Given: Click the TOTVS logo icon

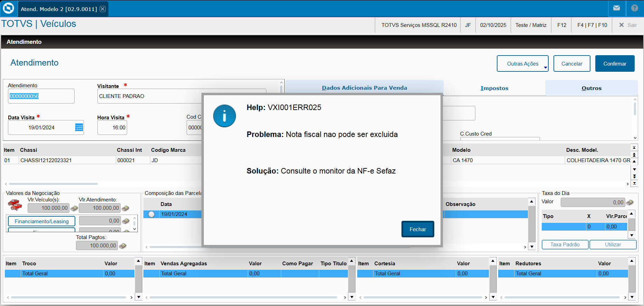Looking at the screenshot, I should pyautogui.click(x=8, y=8).
